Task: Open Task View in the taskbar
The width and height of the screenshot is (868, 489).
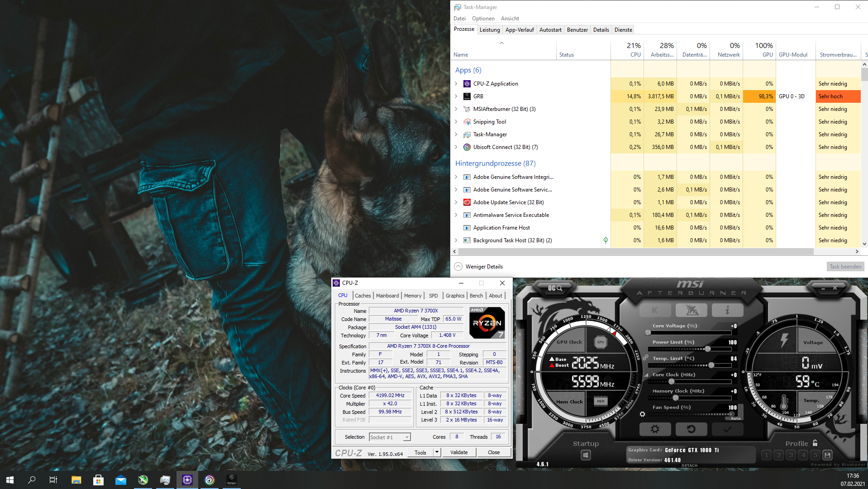Action: click(53, 480)
